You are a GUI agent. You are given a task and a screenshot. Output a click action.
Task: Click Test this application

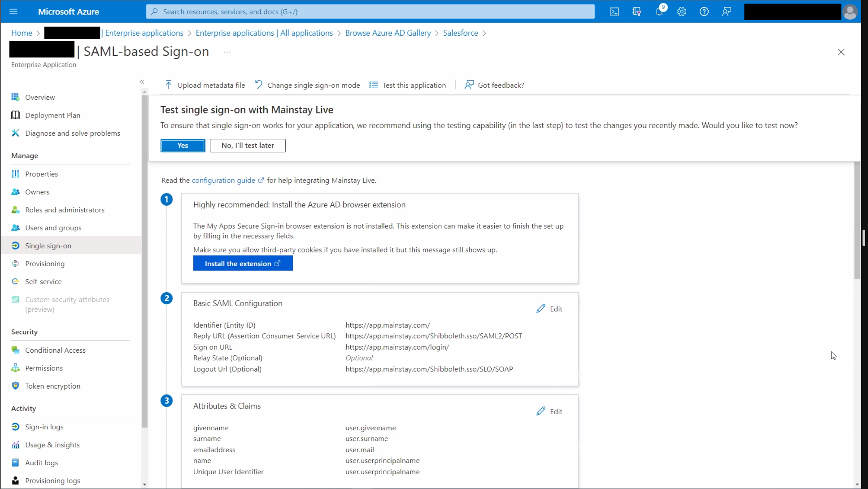(408, 85)
